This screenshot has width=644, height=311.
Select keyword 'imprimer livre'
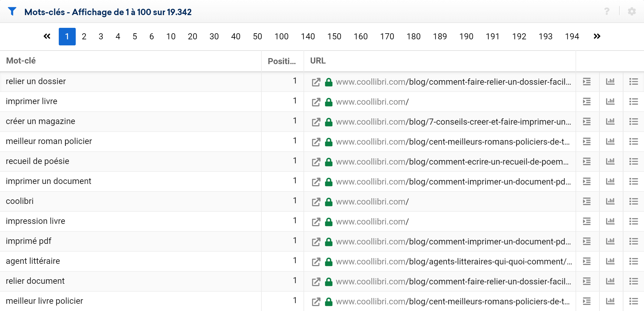[32, 101]
